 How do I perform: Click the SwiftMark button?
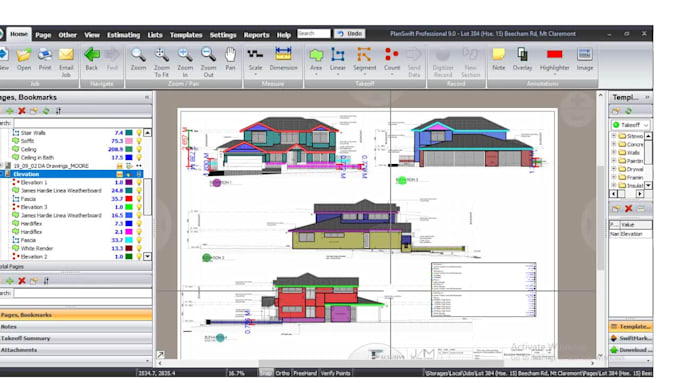(x=631, y=338)
